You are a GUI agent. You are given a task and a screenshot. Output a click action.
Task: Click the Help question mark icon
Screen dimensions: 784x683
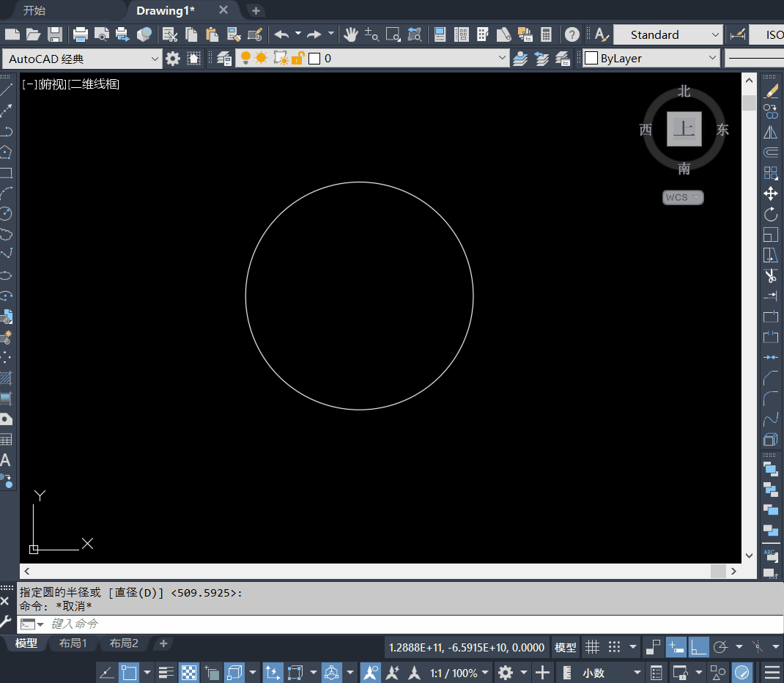coord(572,34)
